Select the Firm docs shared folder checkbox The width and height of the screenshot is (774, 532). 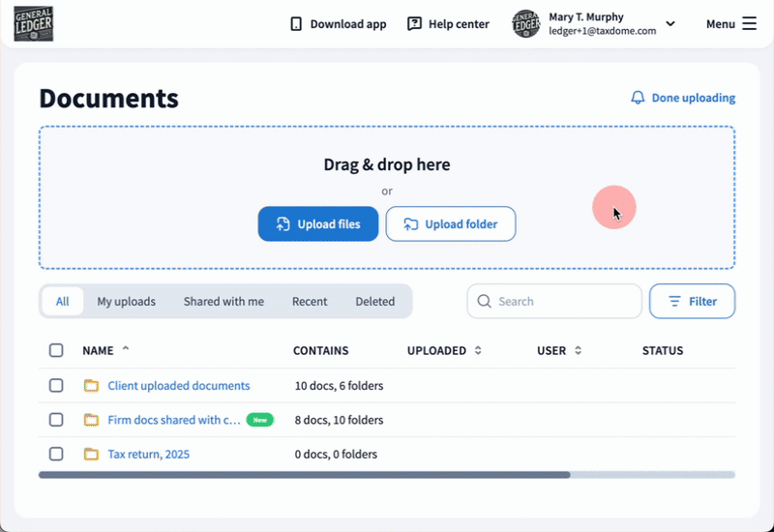click(x=56, y=420)
